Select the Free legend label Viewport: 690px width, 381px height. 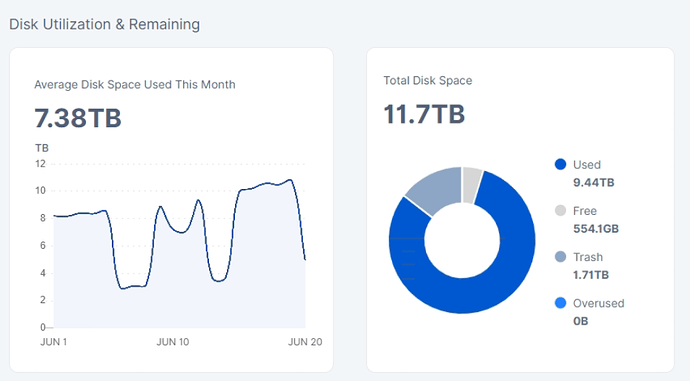point(584,211)
